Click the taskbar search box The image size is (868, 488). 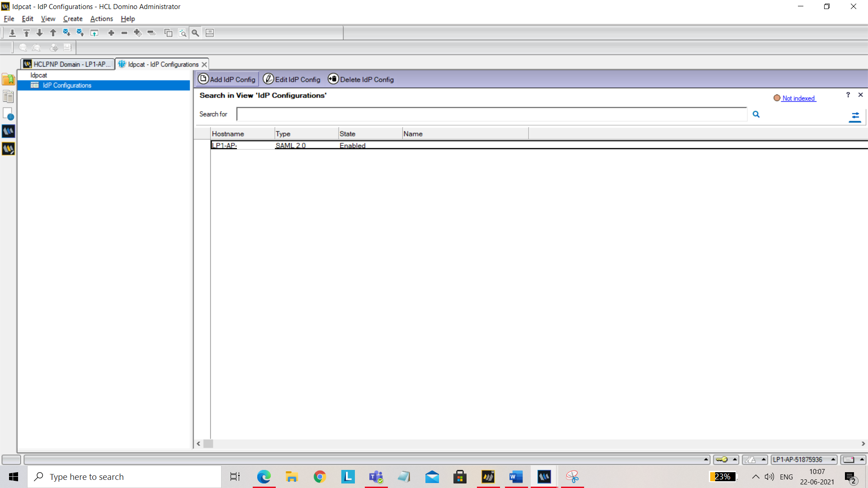(x=124, y=477)
